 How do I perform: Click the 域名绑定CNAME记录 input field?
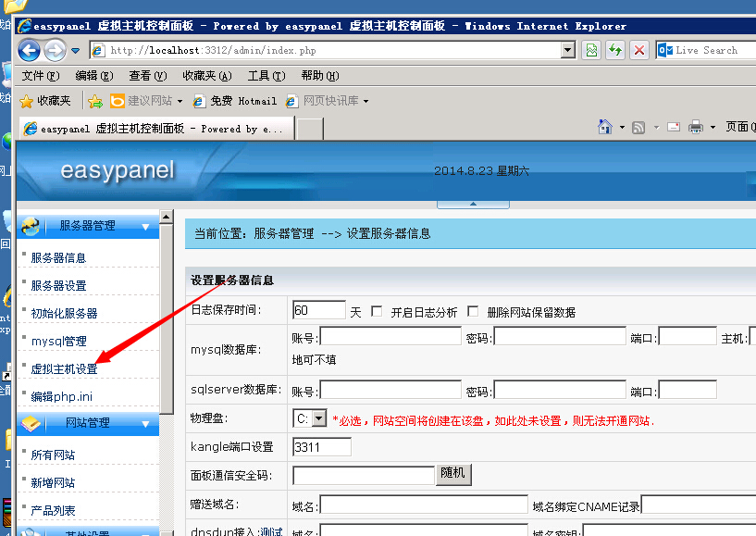coord(699,505)
